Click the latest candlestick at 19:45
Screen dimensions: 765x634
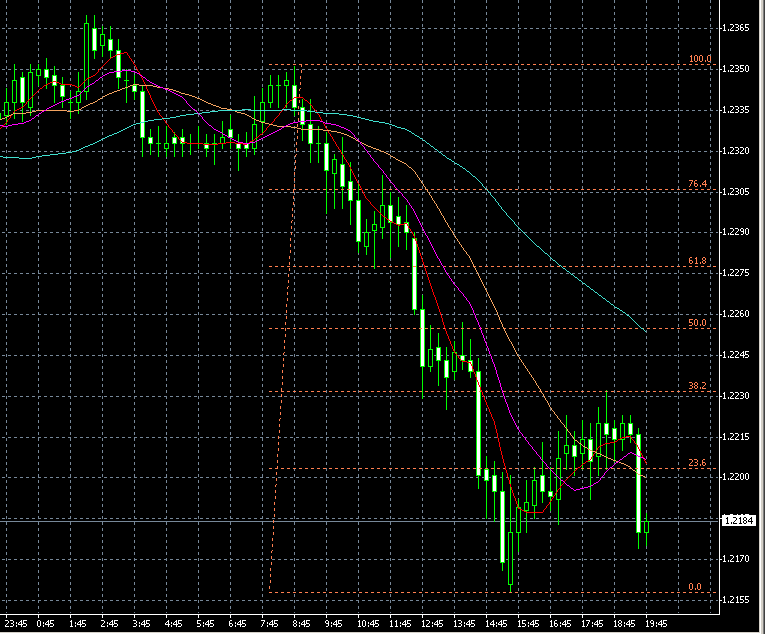click(646, 527)
